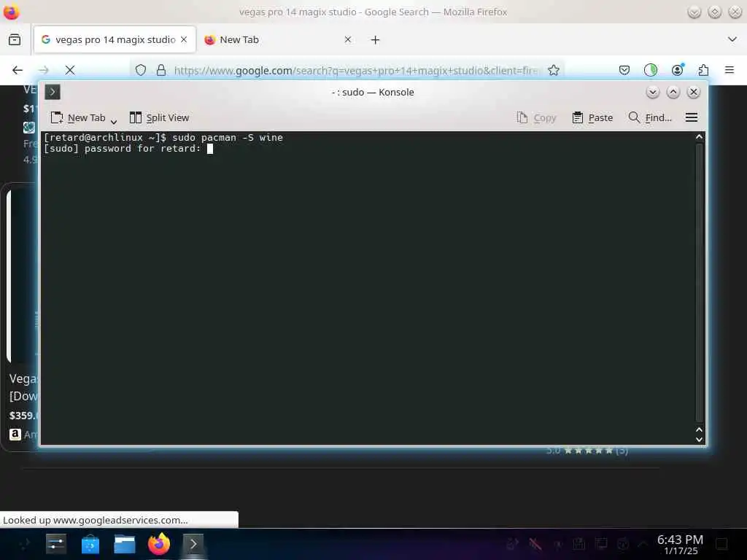This screenshot has height=560, width=747.
Task: Click the site security padlock icon
Action: (161, 71)
